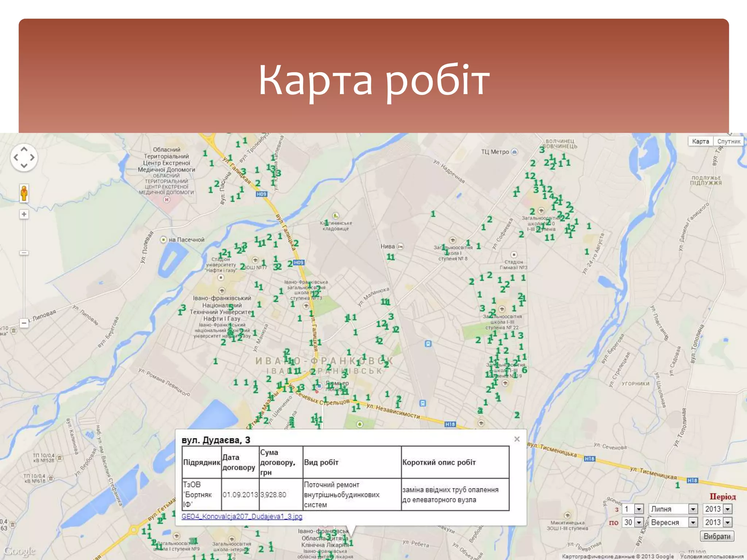
Task: Open the GEO4_Konovalcja207_Dudajeva1_3.jpg link
Action: [242, 516]
